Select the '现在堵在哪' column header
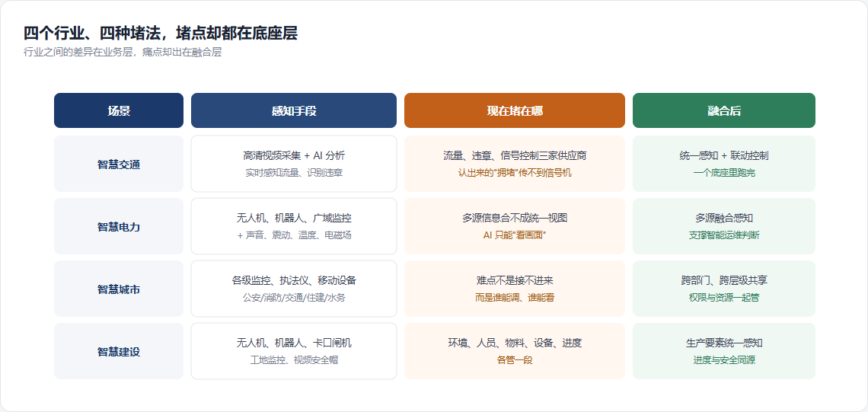This screenshot has width=868, height=412. (x=515, y=110)
